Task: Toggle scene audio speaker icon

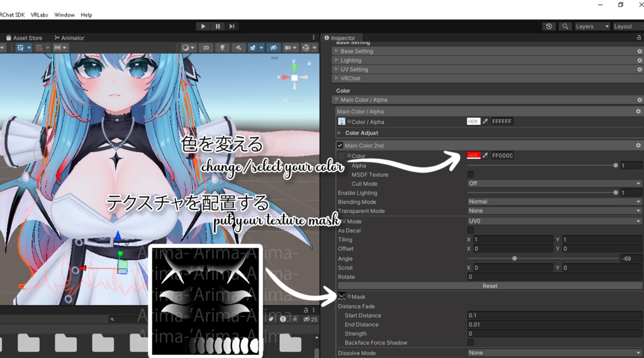Action: pos(238,48)
